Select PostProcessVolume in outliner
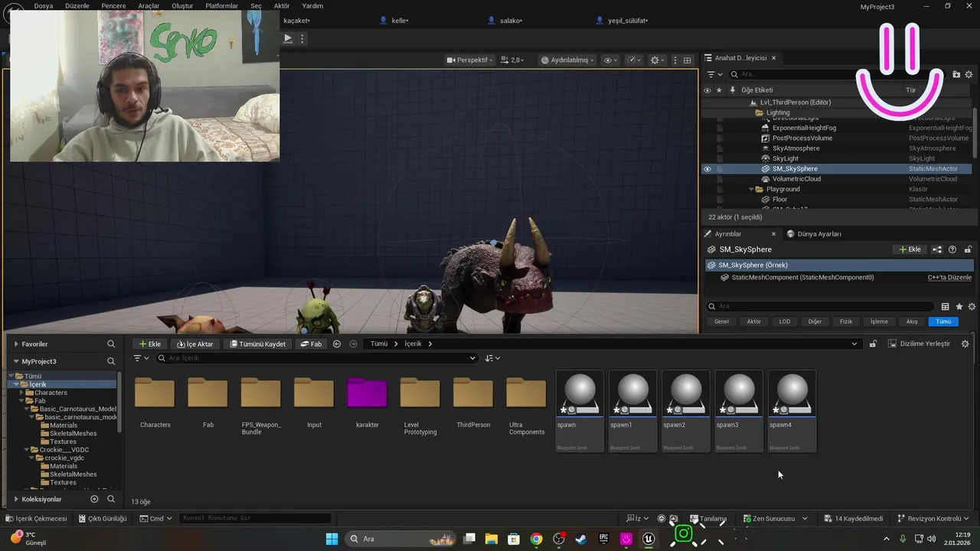 coord(802,139)
